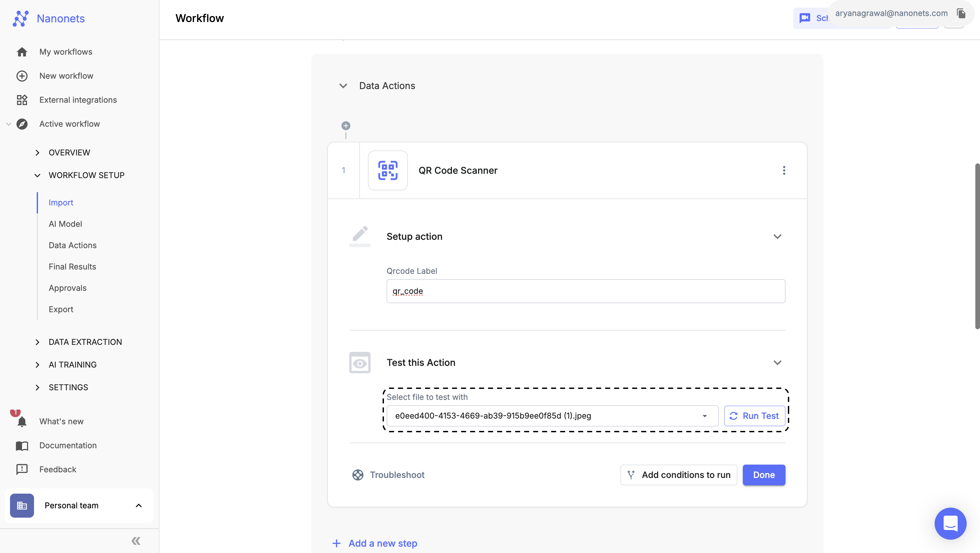Expand the OVERVIEW section
The image size is (980, 553).
click(37, 152)
